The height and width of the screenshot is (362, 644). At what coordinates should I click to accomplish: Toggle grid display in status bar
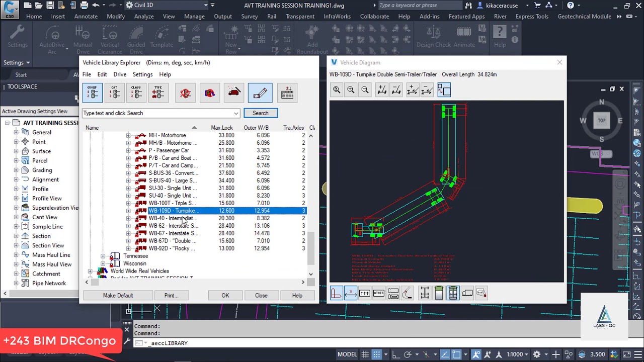coord(365,354)
